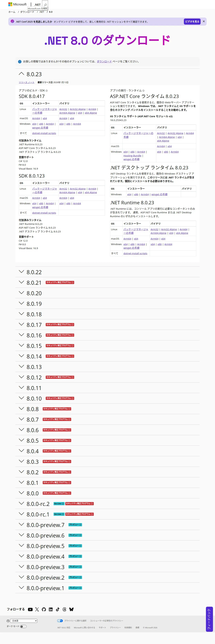Toggle the dark mode switch
This screenshot has height=644, width=215.
point(23,626)
